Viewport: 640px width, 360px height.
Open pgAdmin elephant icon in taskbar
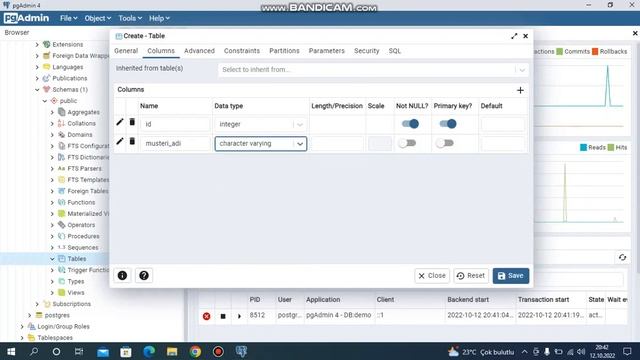tap(241, 351)
